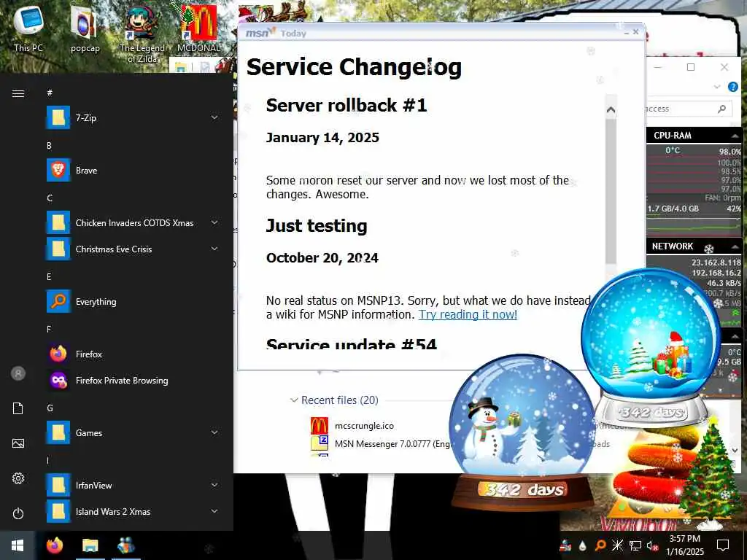Screen dimensions: 747x560
Task: Click the Power button in Start
Action: tap(18, 513)
